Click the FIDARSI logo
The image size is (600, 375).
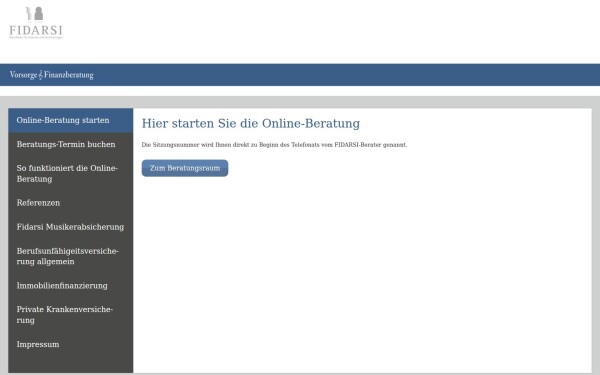pyautogui.click(x=36, y=23)
